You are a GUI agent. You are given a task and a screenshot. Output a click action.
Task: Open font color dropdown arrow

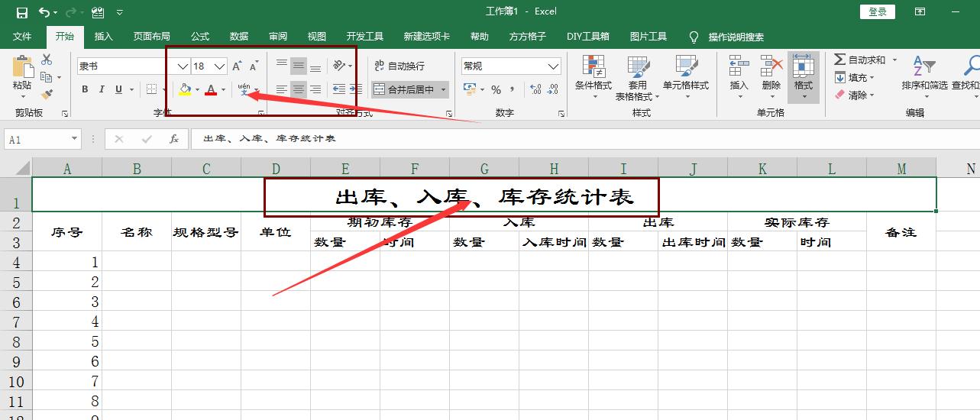(223, 89)
